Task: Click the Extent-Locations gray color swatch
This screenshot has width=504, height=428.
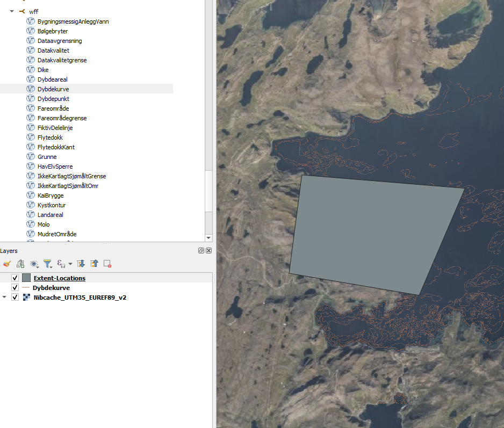Action: (26, 278)
